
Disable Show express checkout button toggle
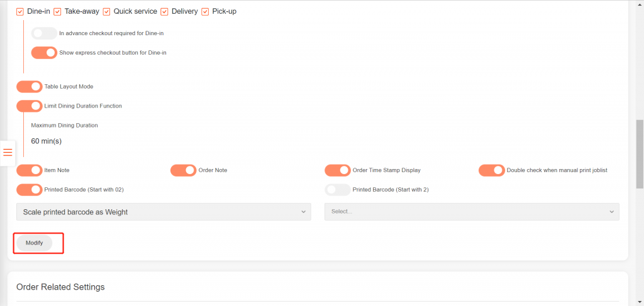coord(44,53)
